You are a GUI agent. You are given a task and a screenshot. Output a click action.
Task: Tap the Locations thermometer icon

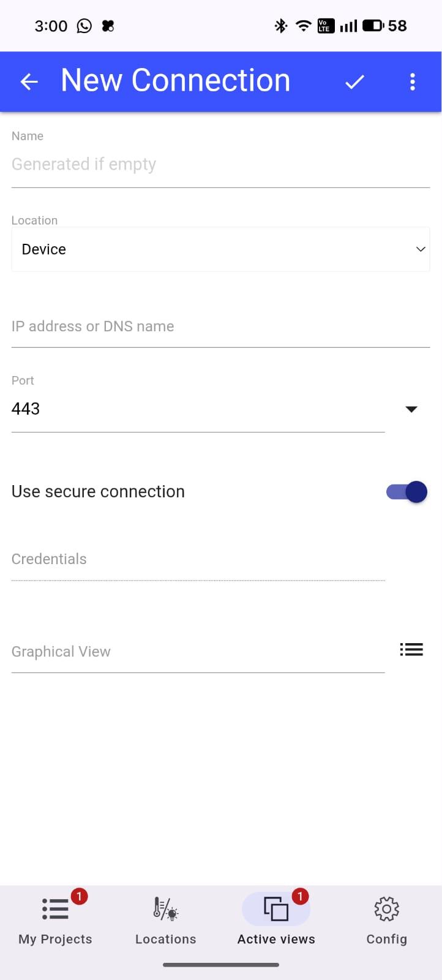(x=165, y=909)
